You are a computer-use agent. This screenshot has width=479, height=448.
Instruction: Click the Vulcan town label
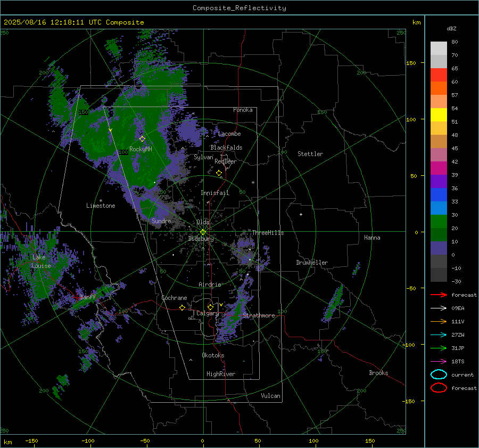tap(270, 396)
